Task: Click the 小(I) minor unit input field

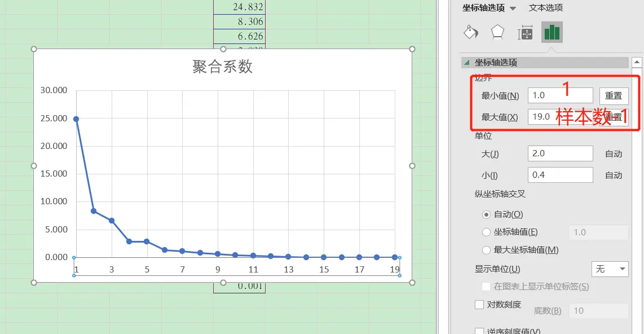Action: 560,174
